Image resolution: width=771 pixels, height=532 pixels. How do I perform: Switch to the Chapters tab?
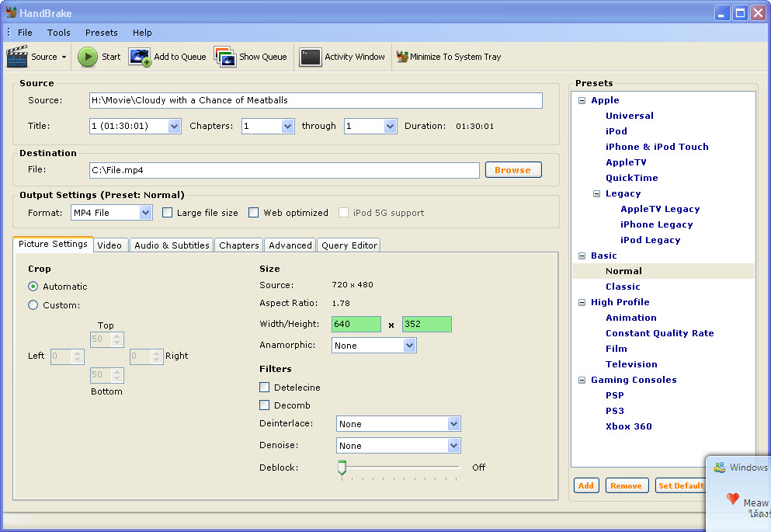tap(239, 245)
